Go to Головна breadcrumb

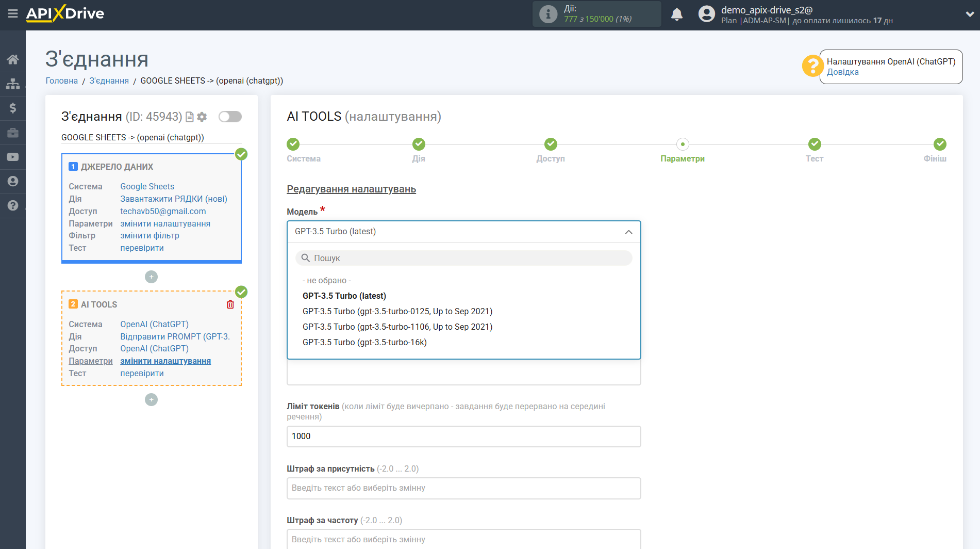(x=62, y=80)
